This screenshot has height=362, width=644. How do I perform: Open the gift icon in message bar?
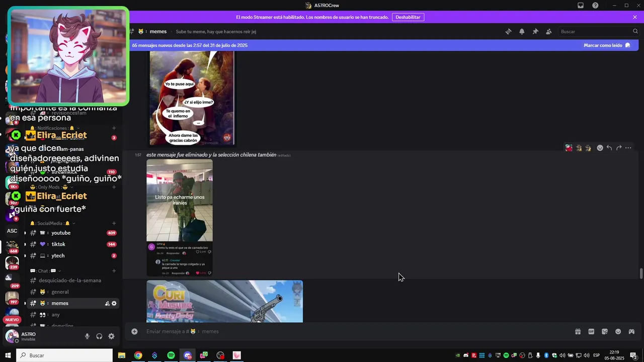[578, 331]
